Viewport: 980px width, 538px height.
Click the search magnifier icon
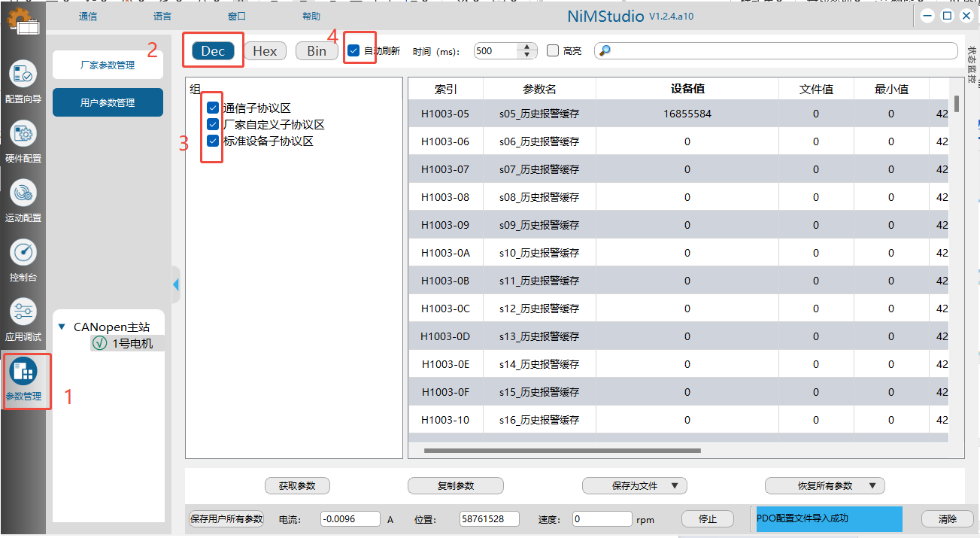[x=605, y=51]
